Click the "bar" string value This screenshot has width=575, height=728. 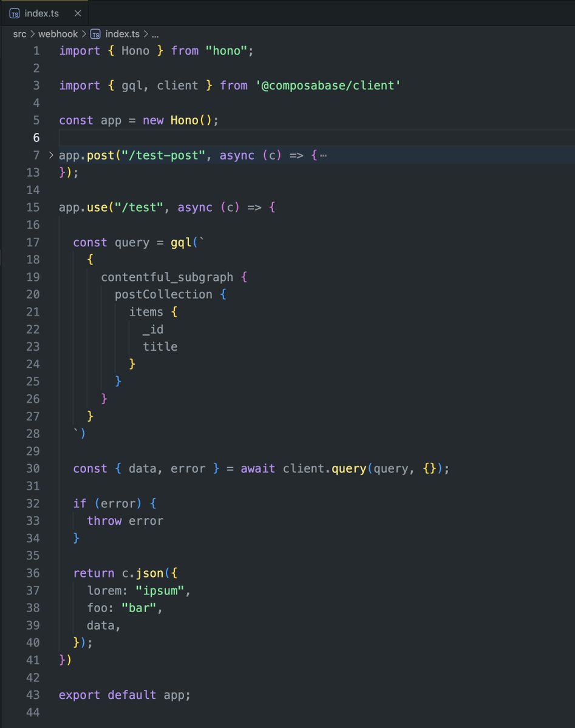pyautogui.click(x=139, y=608)
